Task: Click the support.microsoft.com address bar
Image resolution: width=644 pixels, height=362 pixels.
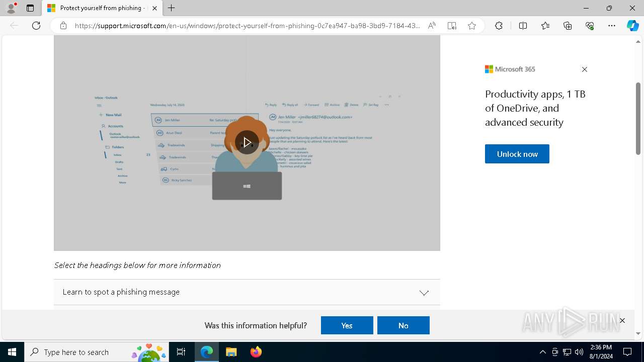Action: click(x=248, y=26)
